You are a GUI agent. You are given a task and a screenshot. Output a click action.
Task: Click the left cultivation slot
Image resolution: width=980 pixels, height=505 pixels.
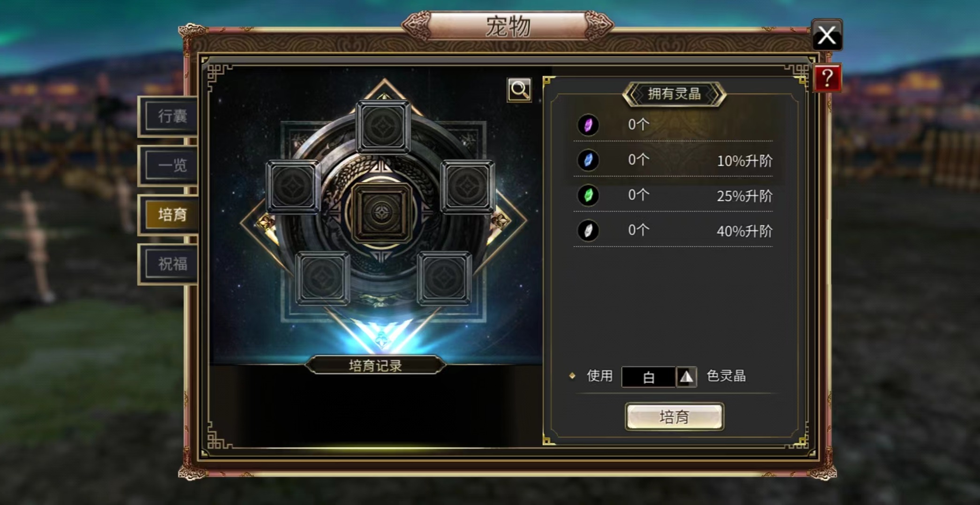[x=293, y=186]
